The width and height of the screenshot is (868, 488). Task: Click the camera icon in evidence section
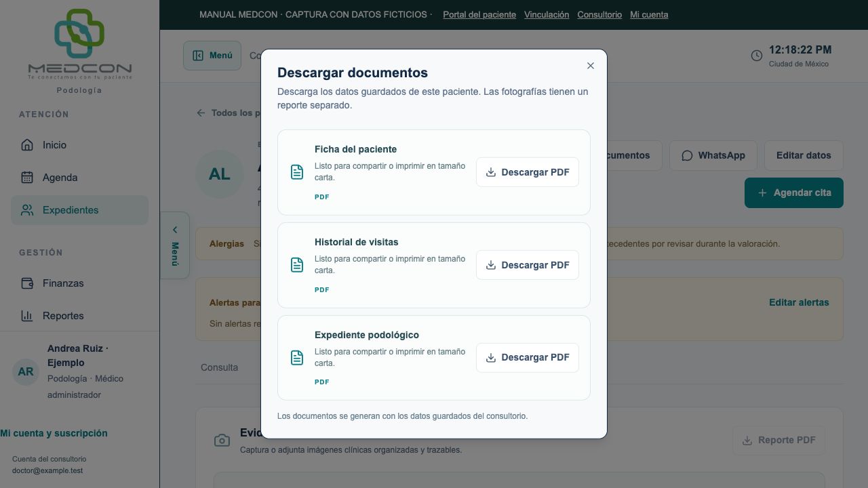click(222, 441)
